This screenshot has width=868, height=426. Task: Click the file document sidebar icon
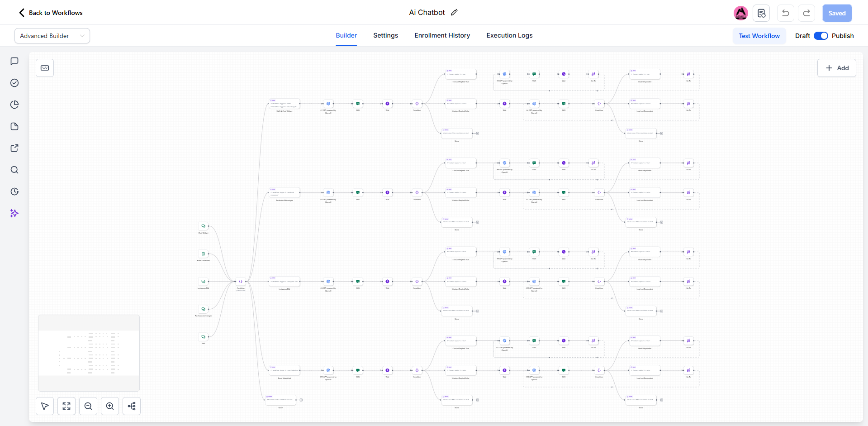point(14,126)
